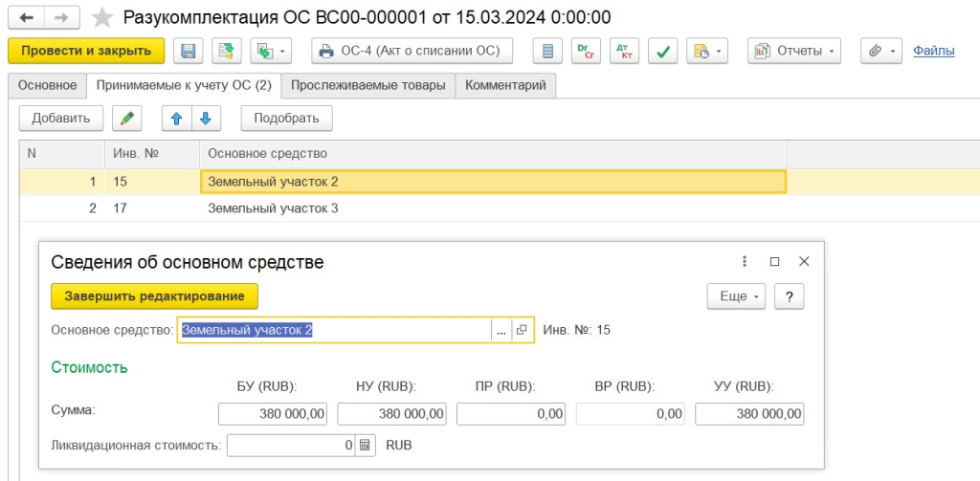Click the green checkmark toolbar icon
980x481 pixels.
click(x=661, y=51)
